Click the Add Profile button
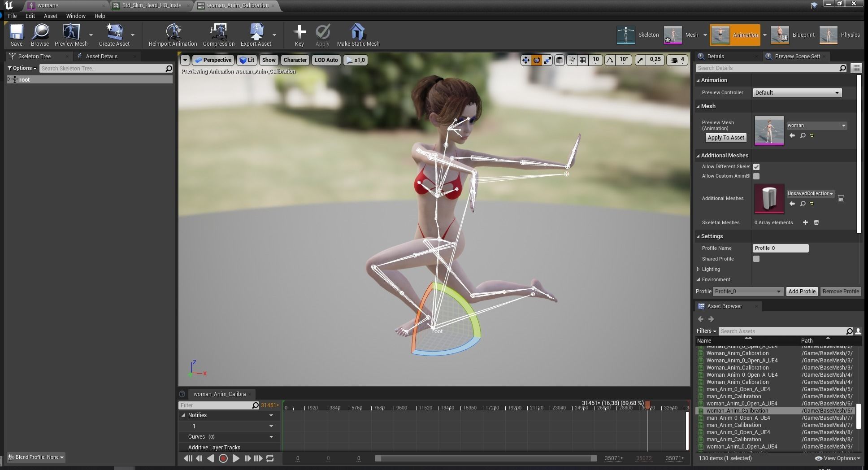This screenshot has width=868, height=470. coord(802,292)
